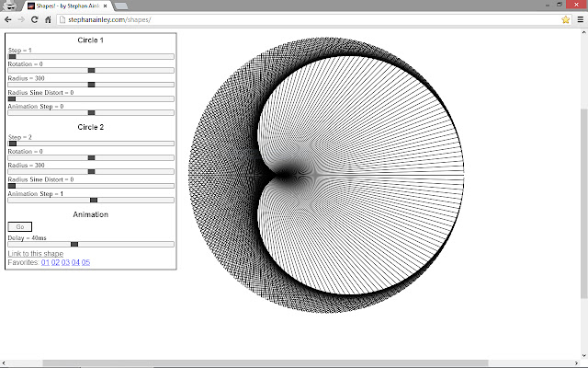Click the 'Animation Step = 1' label
The image size is (588, 368).
coord(36,193)
